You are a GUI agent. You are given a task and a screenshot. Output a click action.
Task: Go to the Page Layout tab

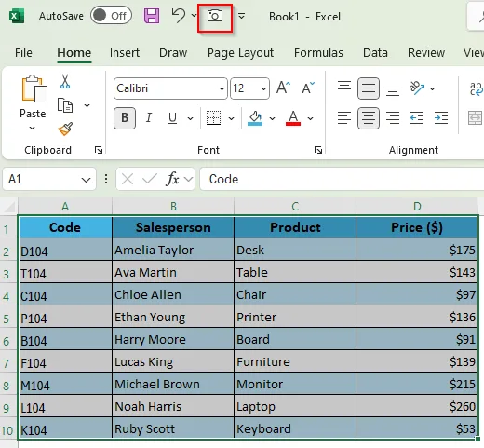(240, 53)
